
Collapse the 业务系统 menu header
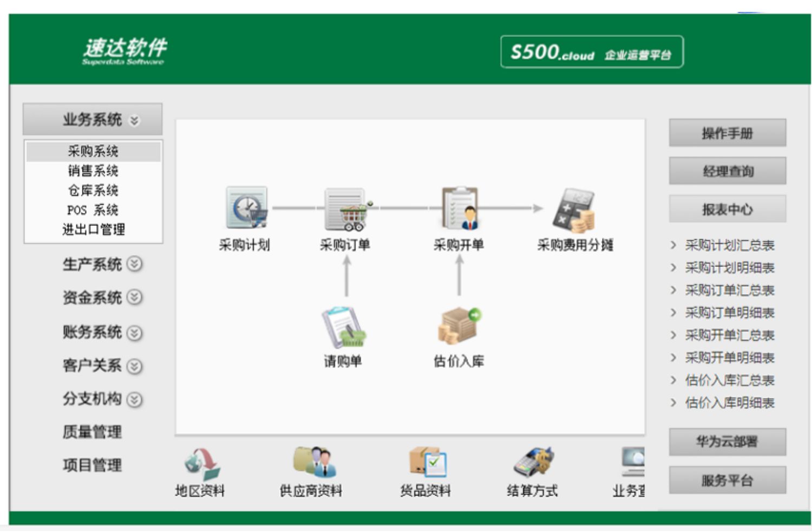[93, 119]
